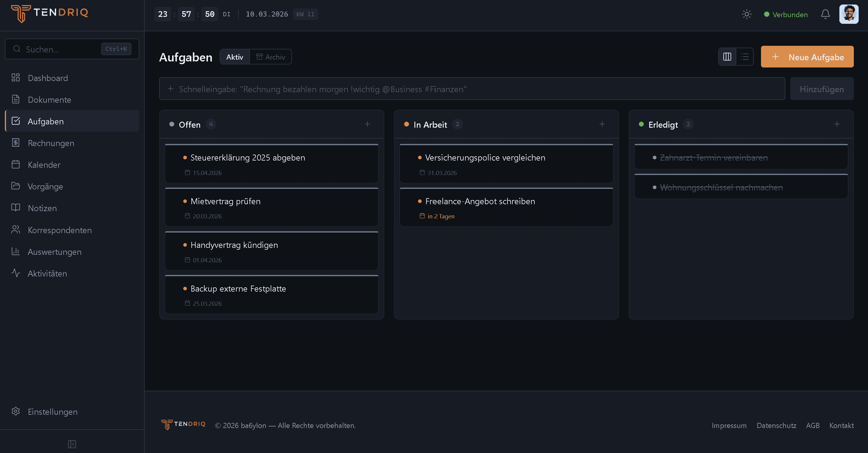Toggle Mietvertrag prüfen status dot
Screen dimensions: 868x453
(185, 202)
